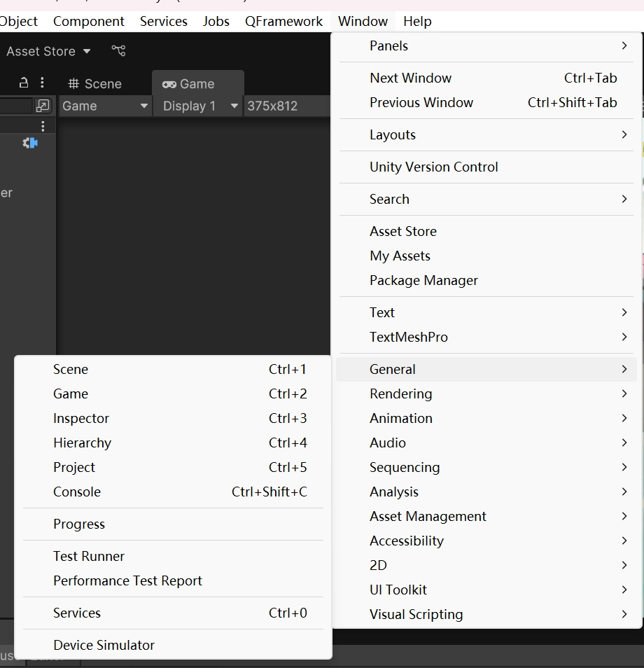Open the 375x812 resolution dropdown
Image resolution: width=644 pixels, height=668 pixels.
[x=286, y=106]
